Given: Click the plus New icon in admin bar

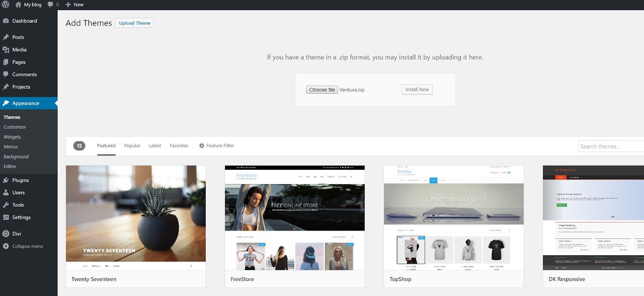Looking at the screenshot, I should pos(68,4).
